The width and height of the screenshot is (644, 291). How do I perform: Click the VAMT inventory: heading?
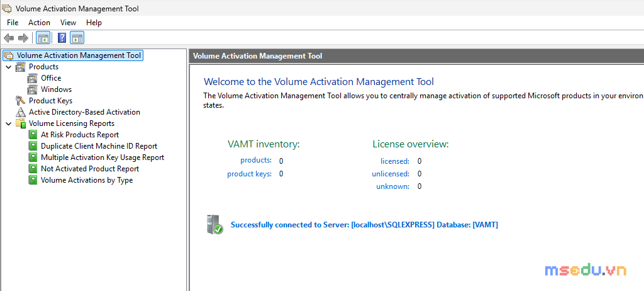264,144
